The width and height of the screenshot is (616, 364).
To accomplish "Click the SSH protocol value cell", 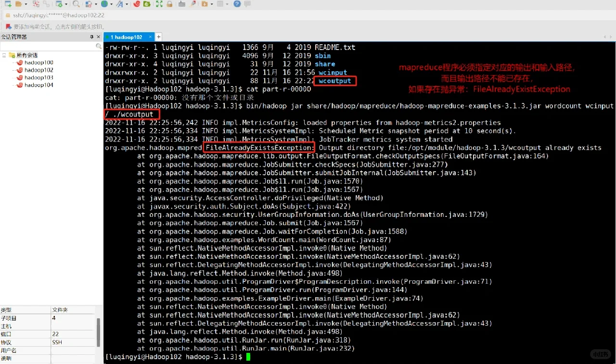I will click(x=73, y=342).
